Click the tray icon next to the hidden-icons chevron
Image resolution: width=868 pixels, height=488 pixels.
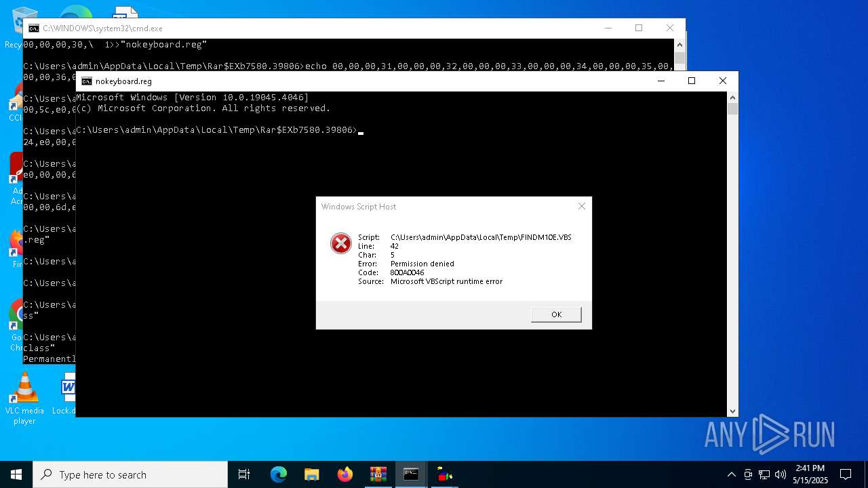[x=748, y=474]
